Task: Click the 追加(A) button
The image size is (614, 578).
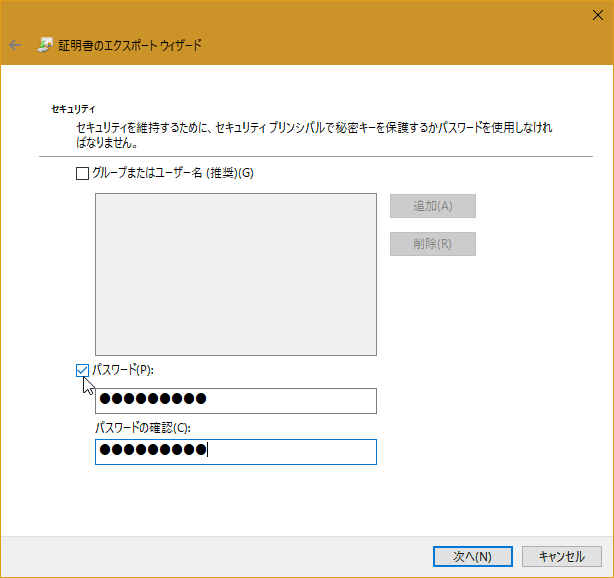Action: (433, 206)
